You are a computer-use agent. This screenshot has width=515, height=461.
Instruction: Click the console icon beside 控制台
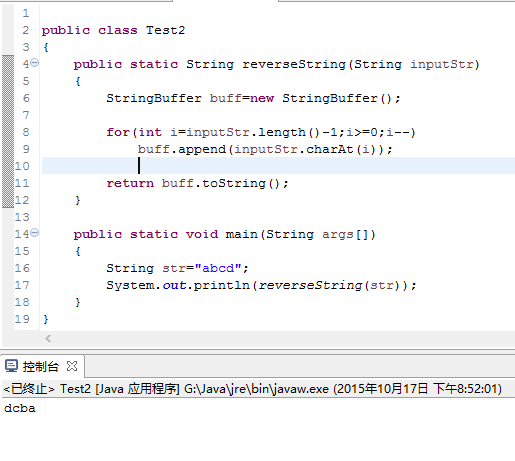(11, 366)
